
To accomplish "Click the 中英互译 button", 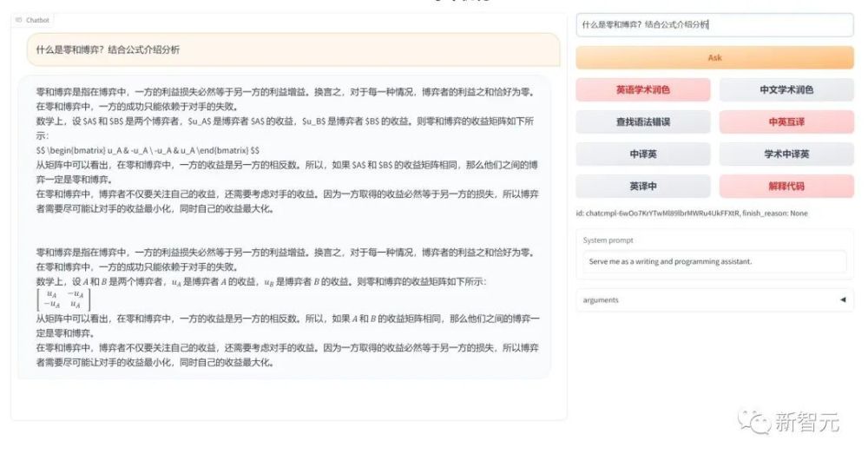I will (x=786, y=122).
